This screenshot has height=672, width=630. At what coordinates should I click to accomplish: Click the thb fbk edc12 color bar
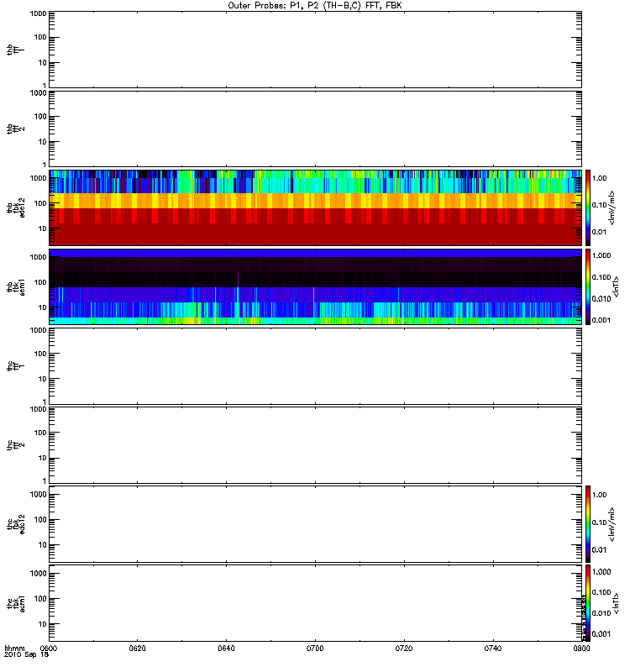point(588,207)
